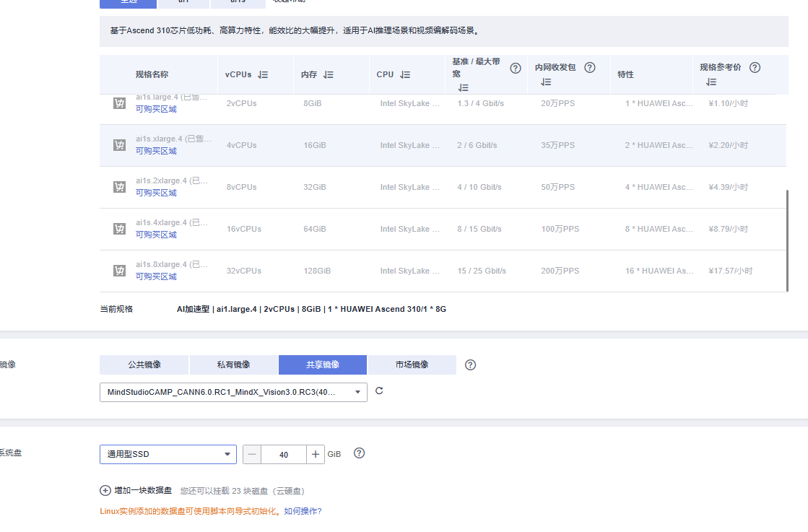Sort table by 内存 column
This screenshot has height=532, width=808.
tap(329, 74)
